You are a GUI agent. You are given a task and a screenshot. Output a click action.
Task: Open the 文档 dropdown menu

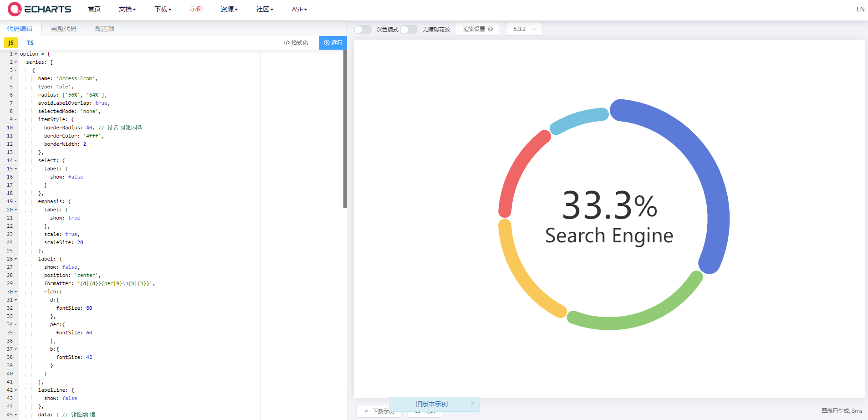(128, 9)
